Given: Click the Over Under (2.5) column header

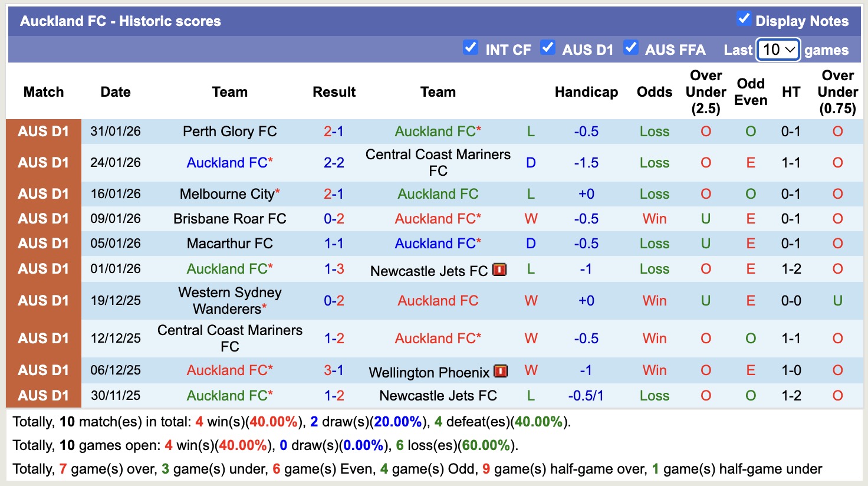Looking at the screenshot, I should pos(705,92).
